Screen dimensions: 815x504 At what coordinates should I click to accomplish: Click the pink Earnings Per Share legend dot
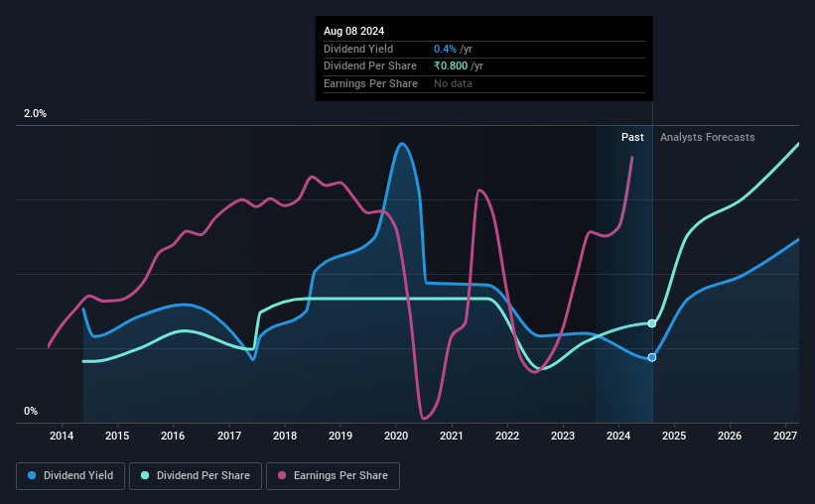coord(282,475)
